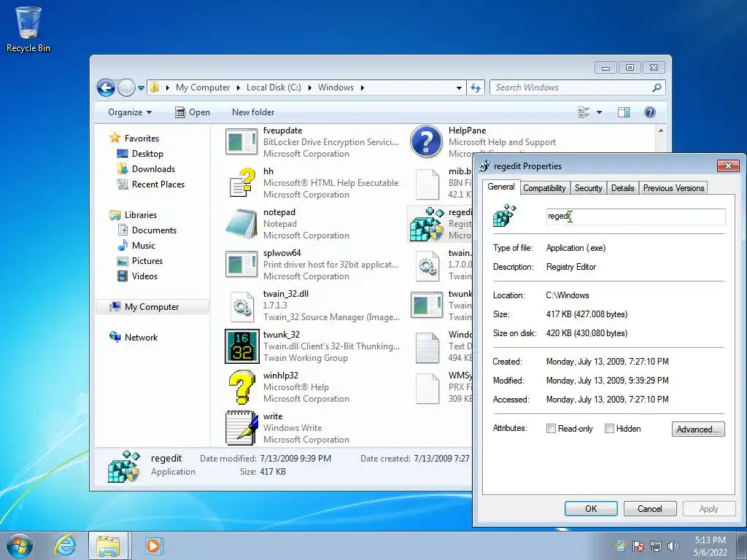Screen dimensions: 747x560
Task: Open Music library
Action: pos(136,246)
